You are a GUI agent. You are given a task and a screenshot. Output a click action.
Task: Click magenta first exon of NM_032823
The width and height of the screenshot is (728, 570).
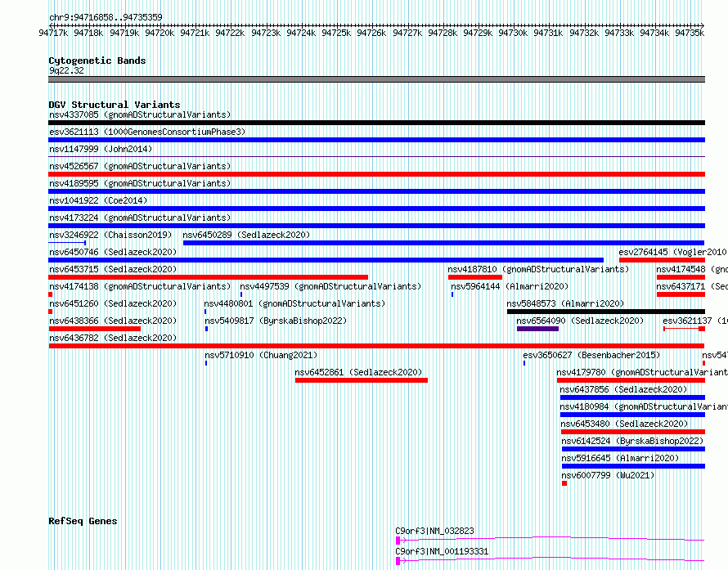(398, 541)
